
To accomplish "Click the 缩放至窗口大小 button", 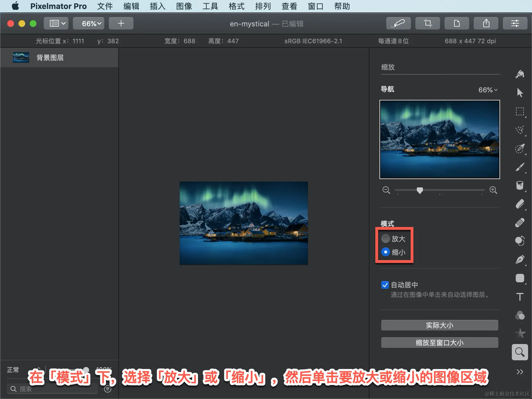I will pyautogui.click(x=440, y=343).
